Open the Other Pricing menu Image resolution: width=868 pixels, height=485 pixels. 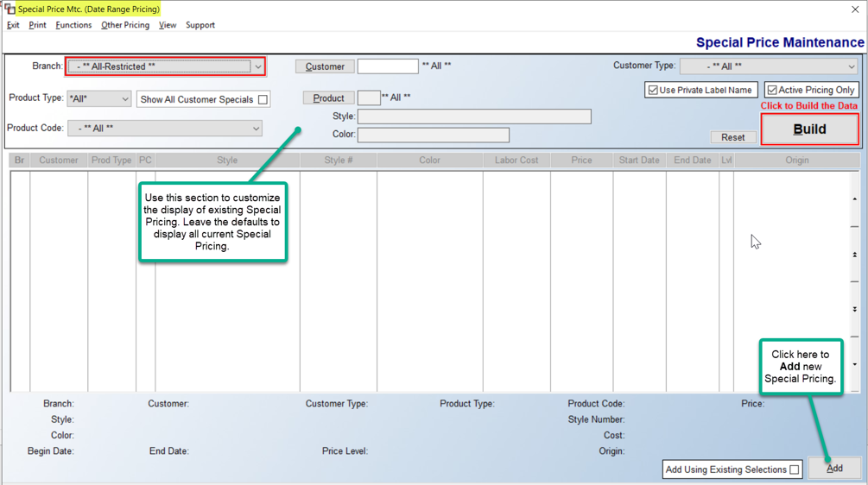pyautogui.click(x=125, y=25)
